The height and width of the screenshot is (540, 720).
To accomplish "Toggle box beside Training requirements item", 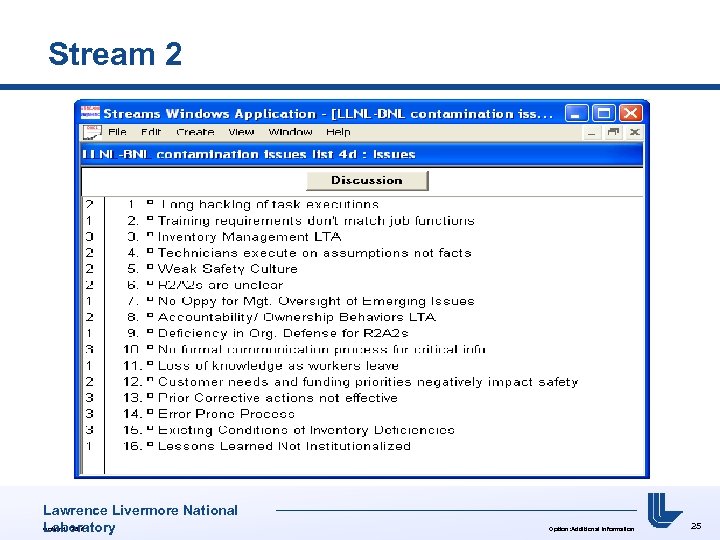I will point(150,219).
